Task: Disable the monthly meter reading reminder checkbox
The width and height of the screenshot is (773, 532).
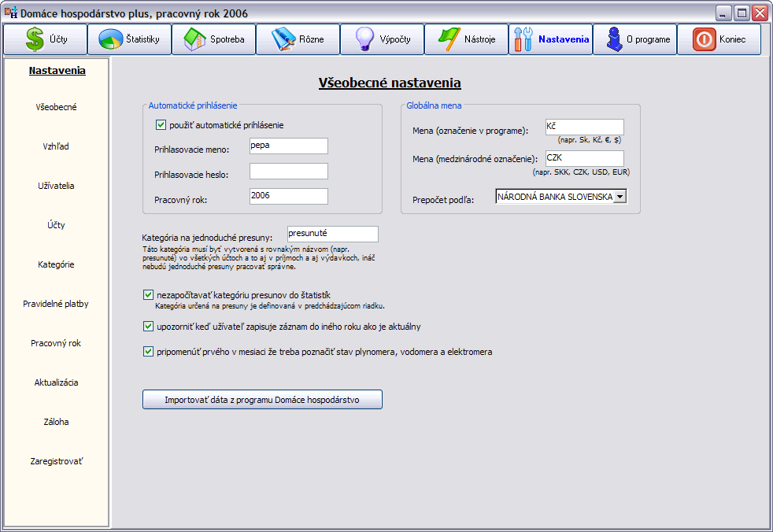Action: click(148, 352)
